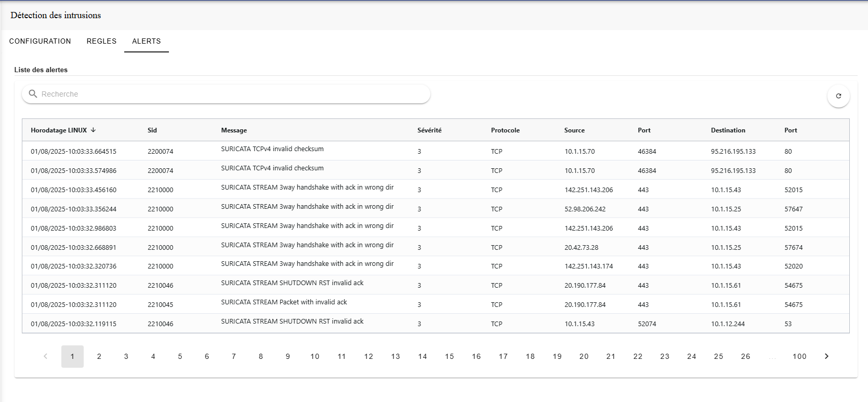Click the search magnifier icon
Viewport: 868px width, 402px height.
tap(33, 93)
